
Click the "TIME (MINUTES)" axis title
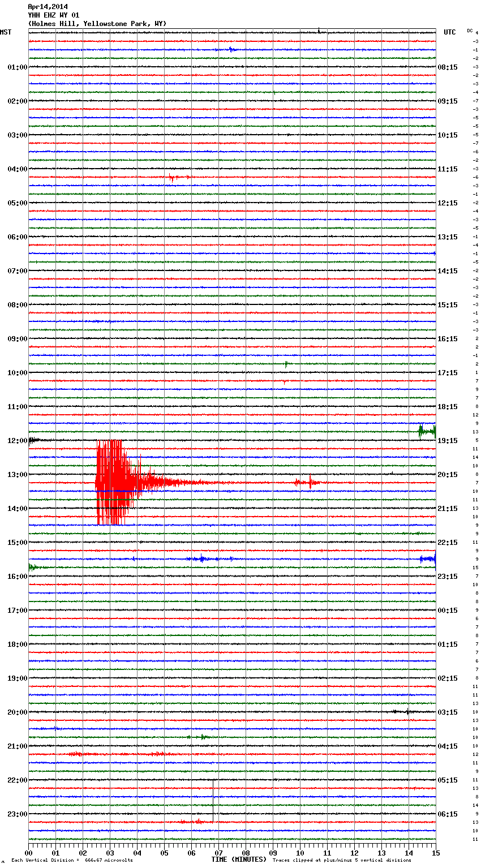click(239, 860)
